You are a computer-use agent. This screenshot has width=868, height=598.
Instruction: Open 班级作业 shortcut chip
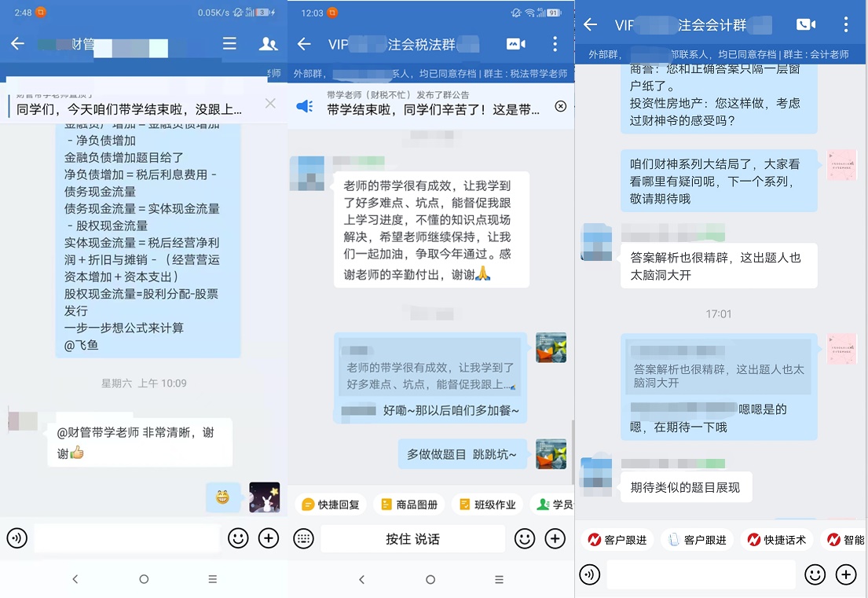point(488,504)
